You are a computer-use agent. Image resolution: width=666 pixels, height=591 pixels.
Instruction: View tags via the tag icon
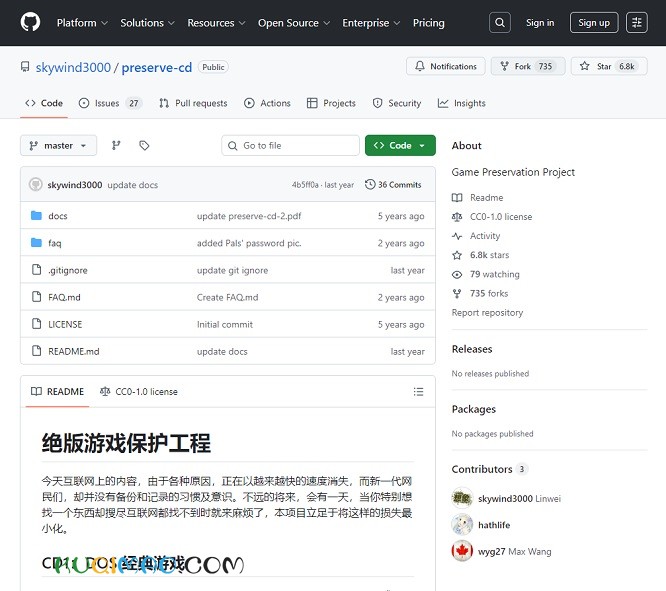click(144, 146)
